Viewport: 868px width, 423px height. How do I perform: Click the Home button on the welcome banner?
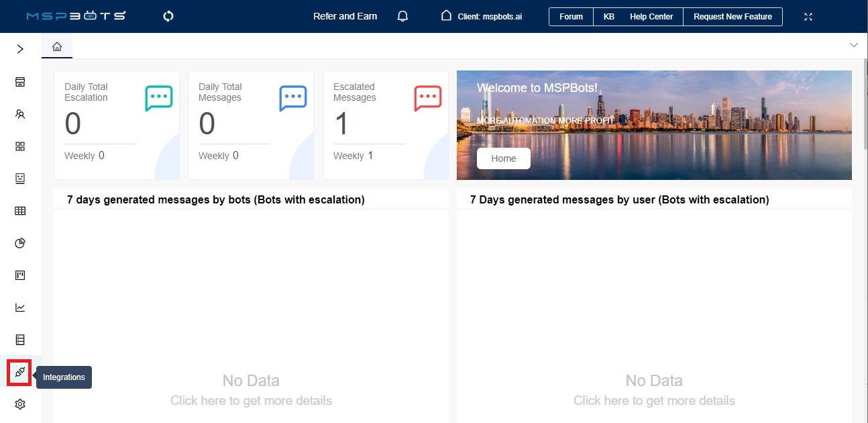tap(503, 158)
